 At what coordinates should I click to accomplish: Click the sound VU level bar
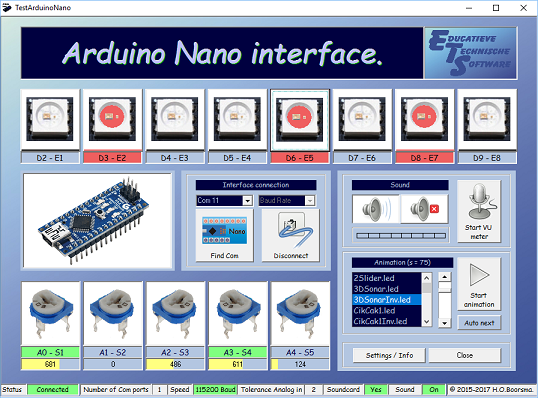(x=400, y=235)
